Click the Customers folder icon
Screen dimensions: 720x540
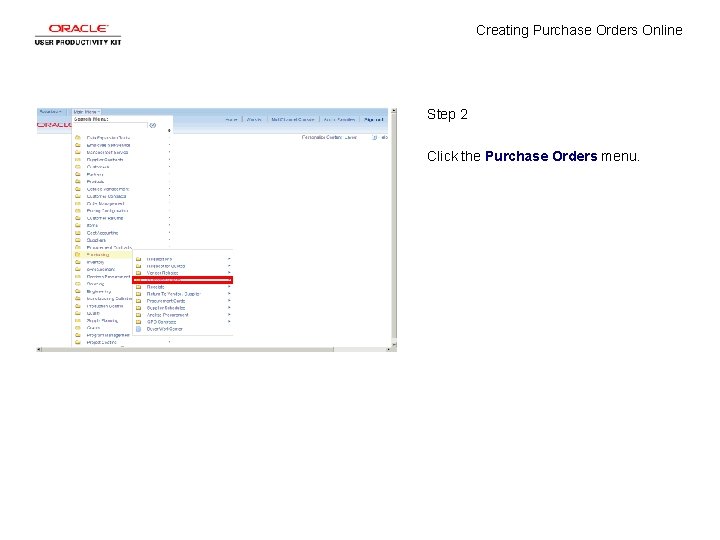(78, 167)
